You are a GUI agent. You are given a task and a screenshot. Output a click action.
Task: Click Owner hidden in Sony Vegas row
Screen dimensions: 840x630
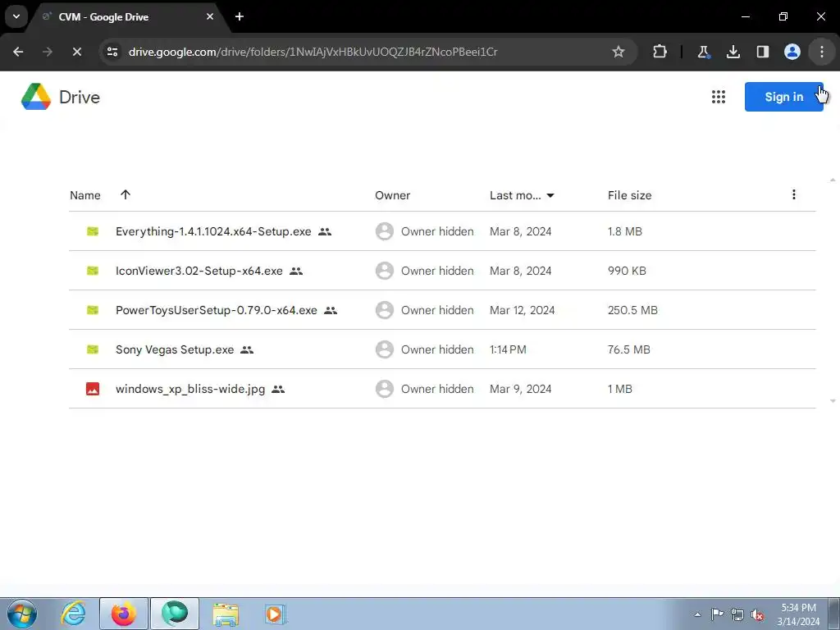click(x=437, y=349)
